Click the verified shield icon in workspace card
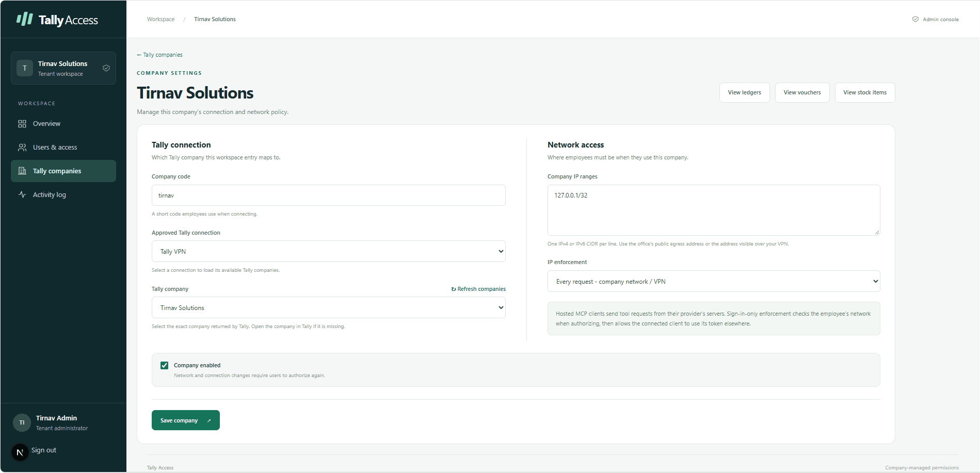Viewport: 980px width, 473px height. click(106, 68)
